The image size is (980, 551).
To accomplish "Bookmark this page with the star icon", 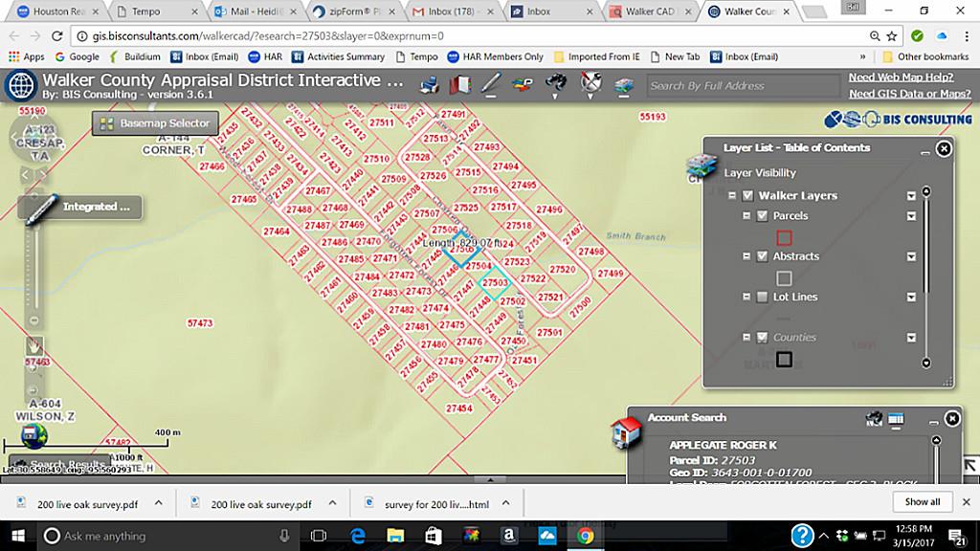I will (892, 36).
